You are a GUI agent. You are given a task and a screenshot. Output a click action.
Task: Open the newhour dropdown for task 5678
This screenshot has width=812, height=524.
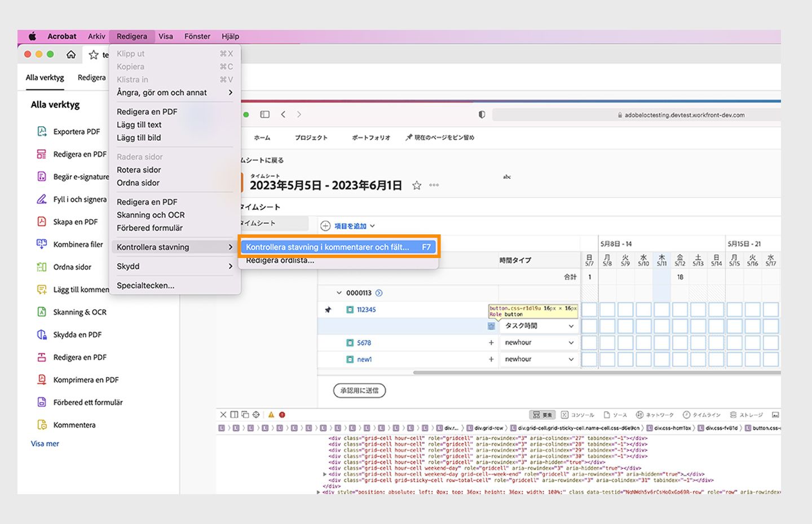539,343
